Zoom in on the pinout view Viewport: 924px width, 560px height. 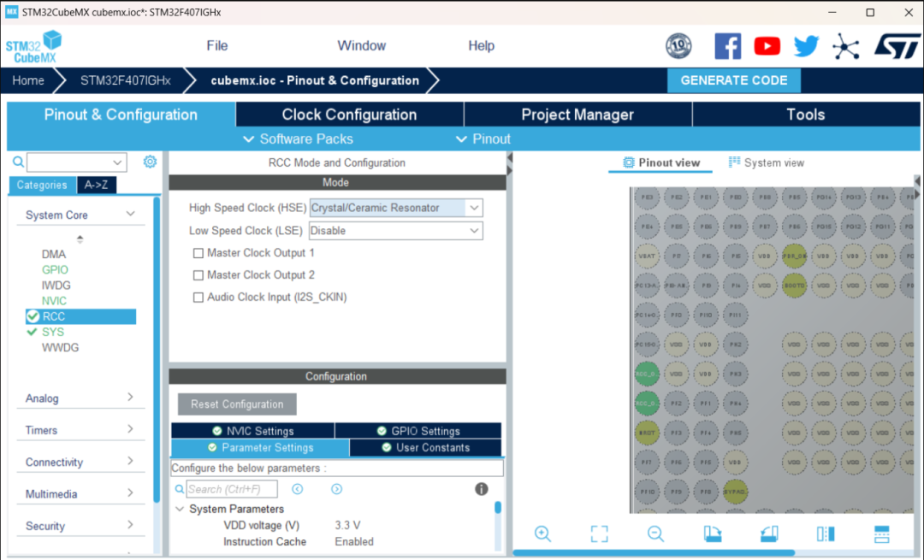pos(542,534)
